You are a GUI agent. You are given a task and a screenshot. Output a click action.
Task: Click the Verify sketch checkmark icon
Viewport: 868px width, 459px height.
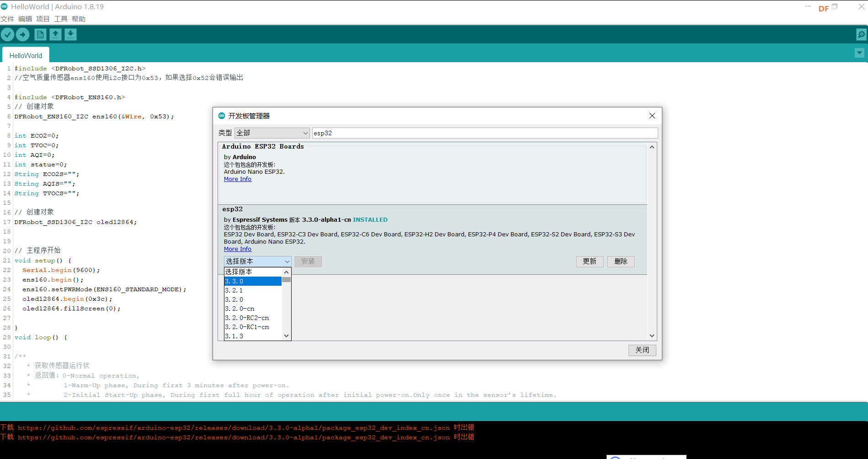tap(8, 35)
